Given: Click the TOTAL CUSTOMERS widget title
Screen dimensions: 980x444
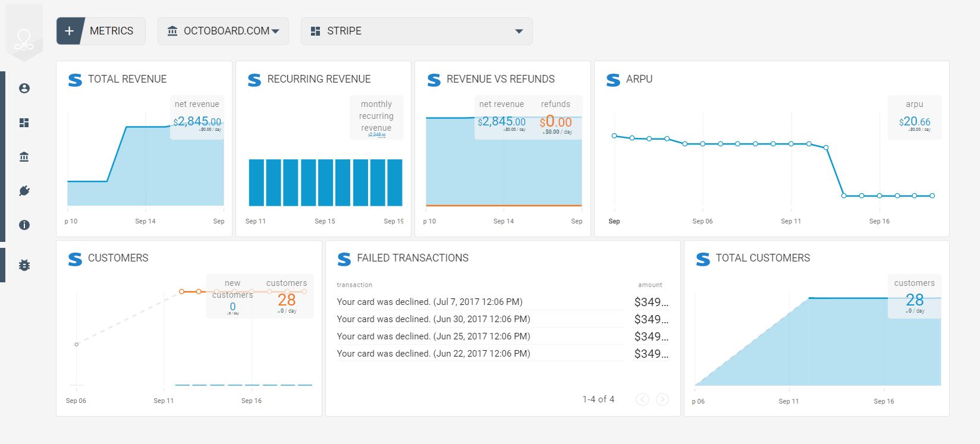Looking at the screenshot, I should pyautogui.click(x=763, y=258).
